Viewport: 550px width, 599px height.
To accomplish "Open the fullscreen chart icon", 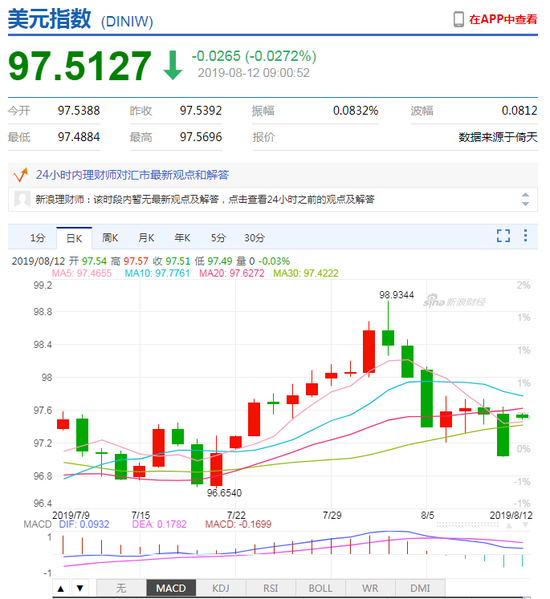I will coord(503,235).
